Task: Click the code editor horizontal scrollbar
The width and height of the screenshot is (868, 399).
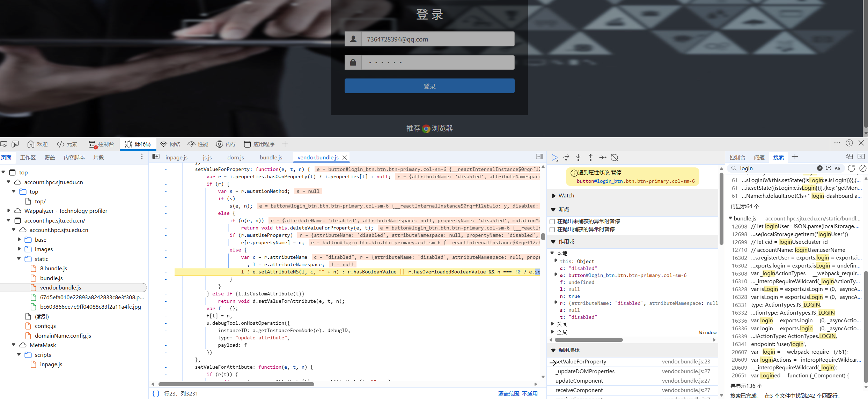Action: [x=236, y=384]
